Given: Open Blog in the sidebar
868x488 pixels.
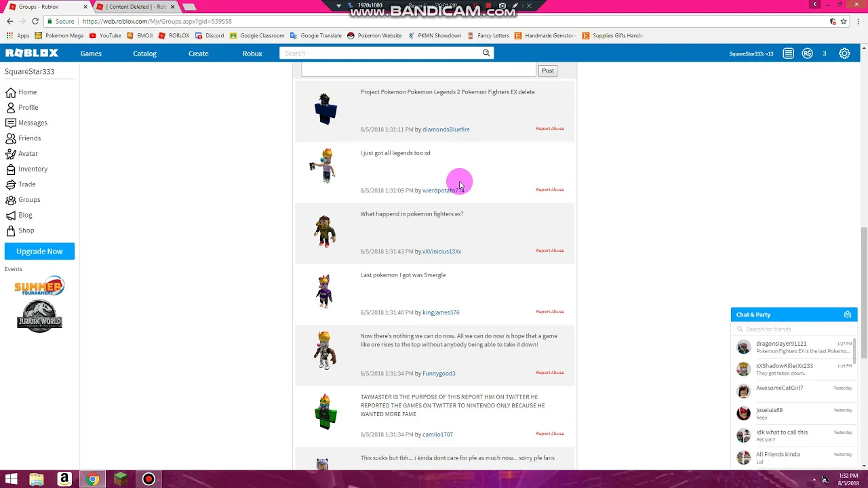Looking at the screenshot, I should tap(19, 215).
